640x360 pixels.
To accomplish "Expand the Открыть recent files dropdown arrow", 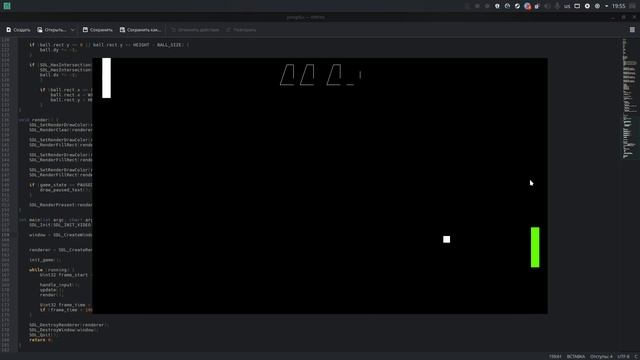I will point(73,30).
